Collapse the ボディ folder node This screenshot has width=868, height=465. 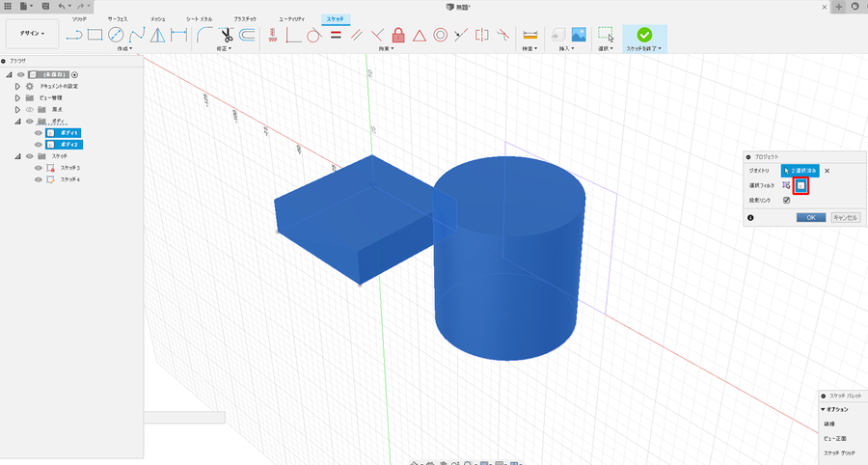coord(17,122)
